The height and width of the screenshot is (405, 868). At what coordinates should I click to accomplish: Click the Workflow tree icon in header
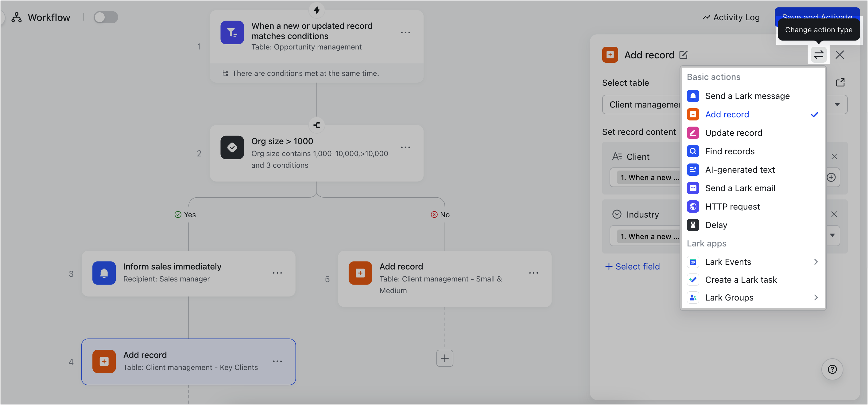(17, 17)
